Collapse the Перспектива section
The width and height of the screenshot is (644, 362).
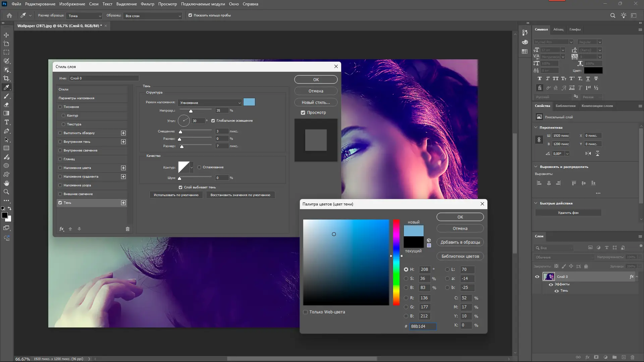(x=536, y=127)
